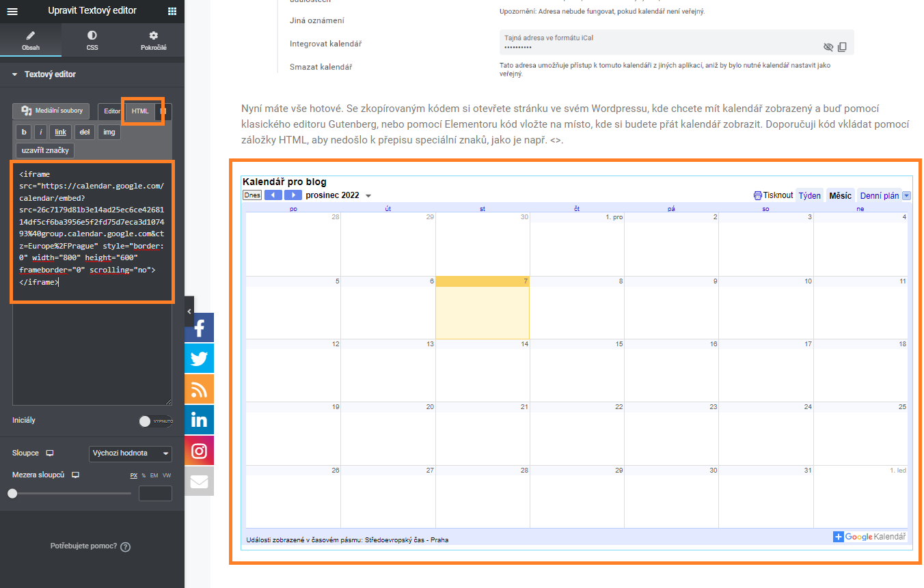Switch calendar to Měsíc view
Viewport: 924px width, 588px height.
[840, 195]
